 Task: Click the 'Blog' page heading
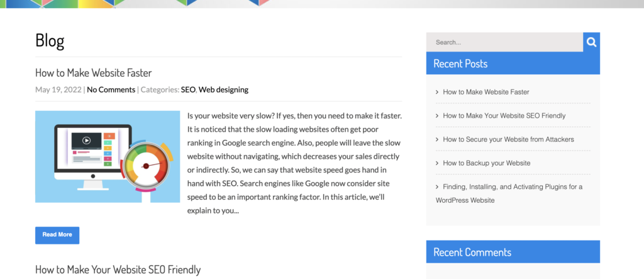pos(50,42)
